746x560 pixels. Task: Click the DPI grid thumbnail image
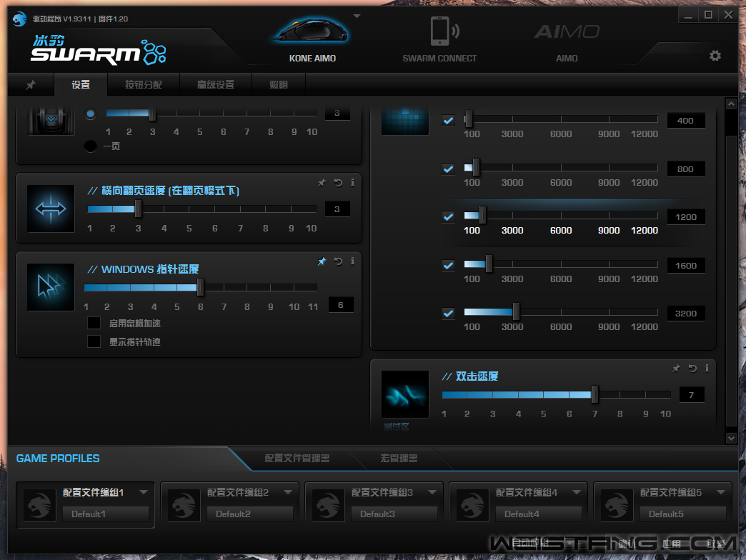coord(405,121)
